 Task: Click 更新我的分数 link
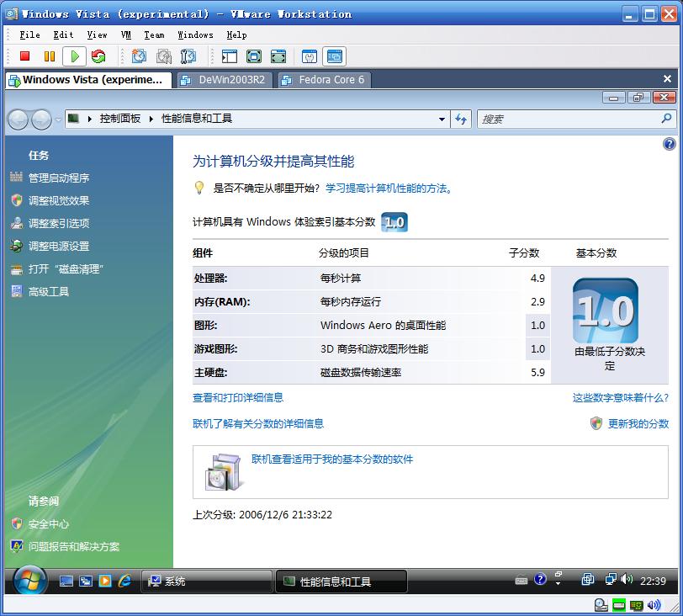(638, 423)
